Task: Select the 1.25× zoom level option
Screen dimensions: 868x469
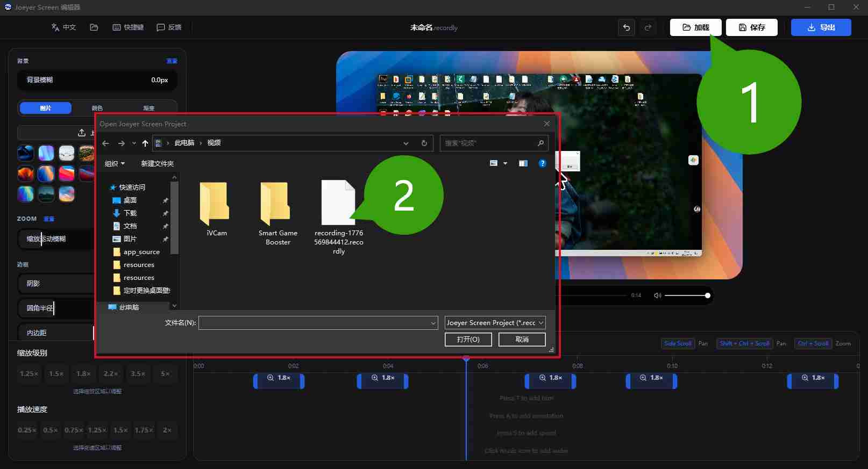Action: [x=29, y=373]
